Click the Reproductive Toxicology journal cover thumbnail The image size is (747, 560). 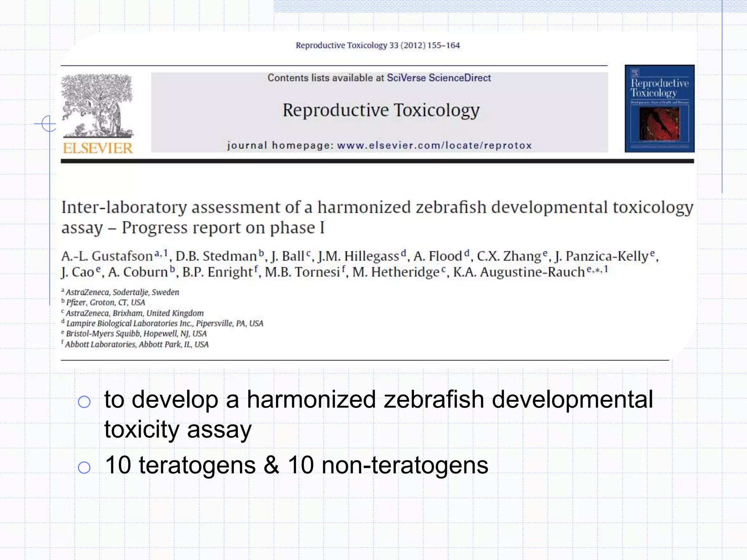(659, 109)
